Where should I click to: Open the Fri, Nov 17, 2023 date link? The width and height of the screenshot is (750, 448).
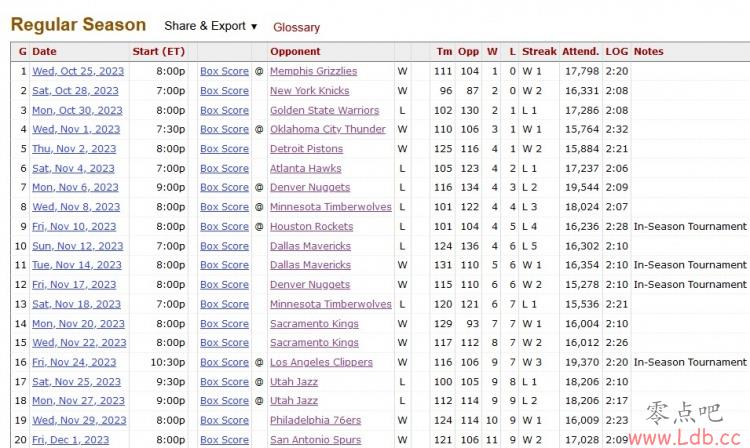click(74, 285)
